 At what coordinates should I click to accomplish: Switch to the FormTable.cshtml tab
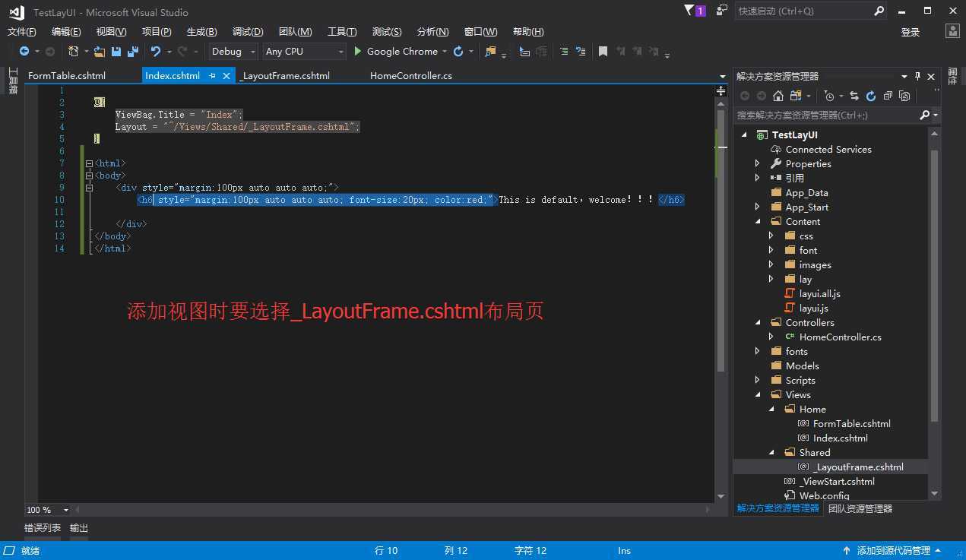pyautogui.click(x=67, y=76)
